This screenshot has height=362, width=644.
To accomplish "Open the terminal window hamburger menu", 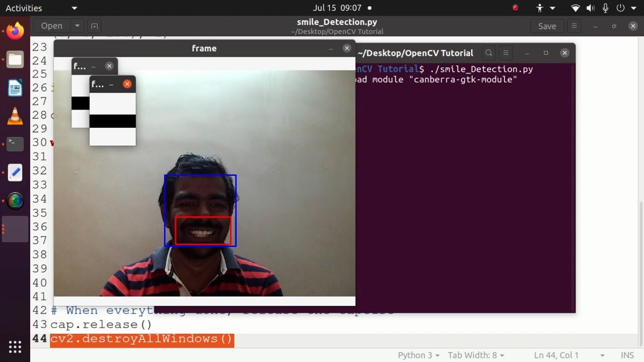I will click(x=506, y=53).
